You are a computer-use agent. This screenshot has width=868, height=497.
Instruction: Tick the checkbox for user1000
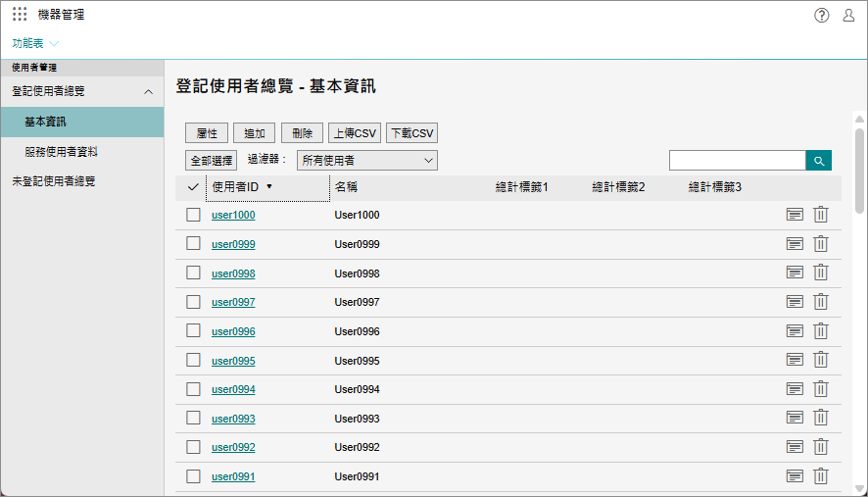click(x=193, y=215)
